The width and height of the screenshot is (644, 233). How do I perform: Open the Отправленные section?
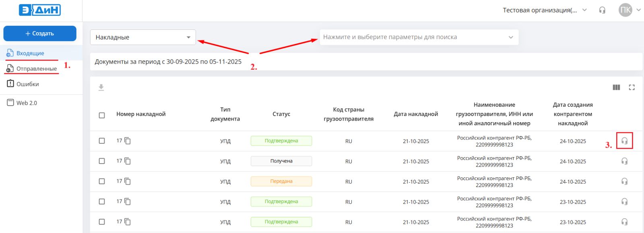[x=36, y=69]
